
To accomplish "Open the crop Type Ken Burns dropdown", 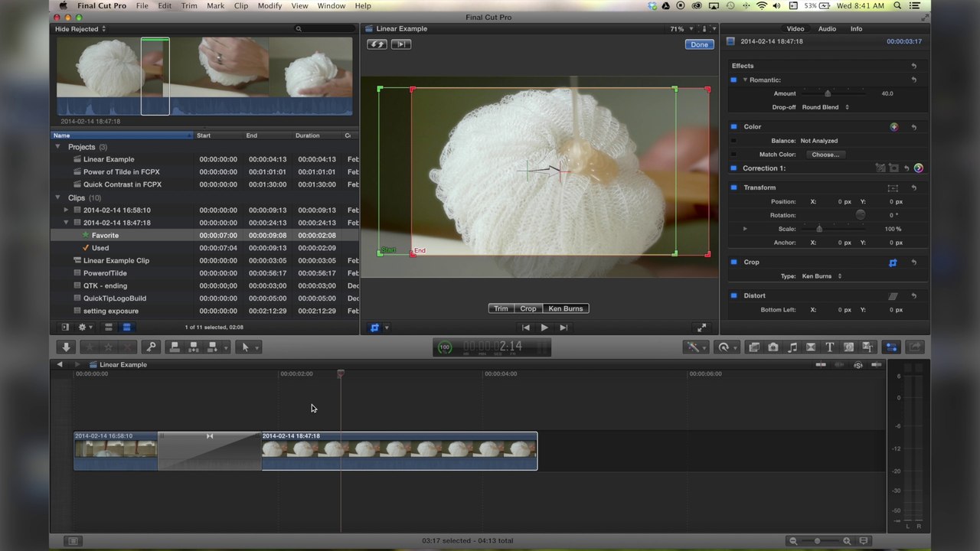I will click(x=822, y=276).
